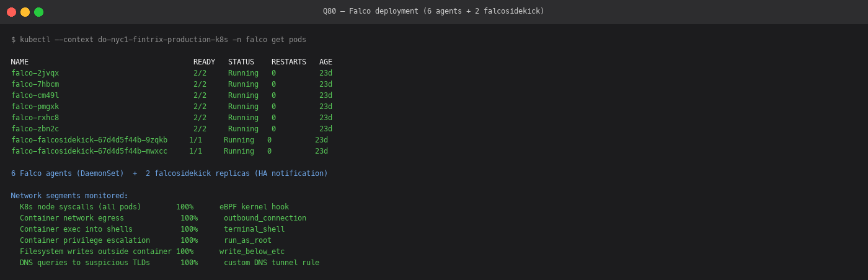Viewport: 868px width, 280px height.
Task: Click the 'custom DNS tunnel rule' text
Action: click(x=272, y=263)
